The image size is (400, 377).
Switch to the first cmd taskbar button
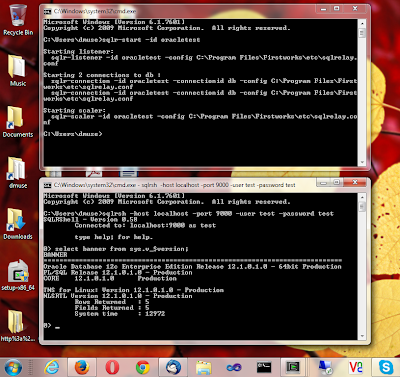pos(264,368)
